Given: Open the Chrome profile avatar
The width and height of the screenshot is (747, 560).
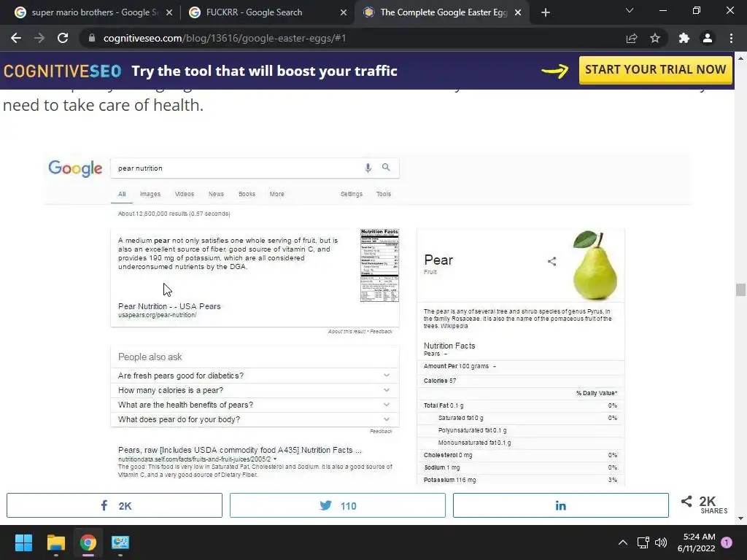Looking at the screenshot, I should tap(708, 38).
